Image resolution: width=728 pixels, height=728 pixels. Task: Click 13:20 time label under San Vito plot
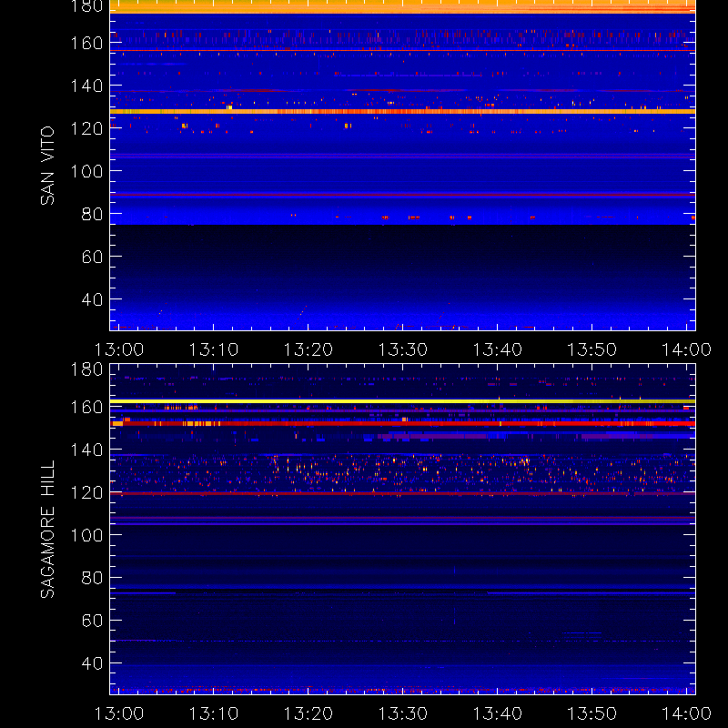coord(308,349)
